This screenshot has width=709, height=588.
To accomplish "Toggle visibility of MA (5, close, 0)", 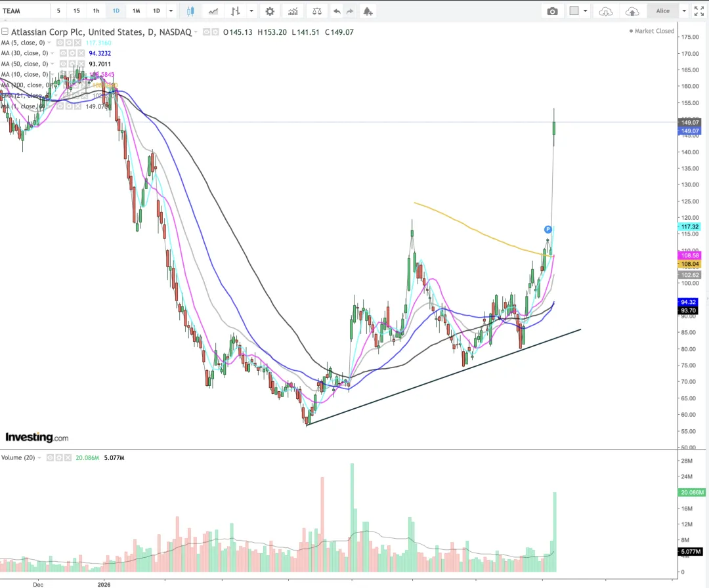I will (x=60, y=43).
